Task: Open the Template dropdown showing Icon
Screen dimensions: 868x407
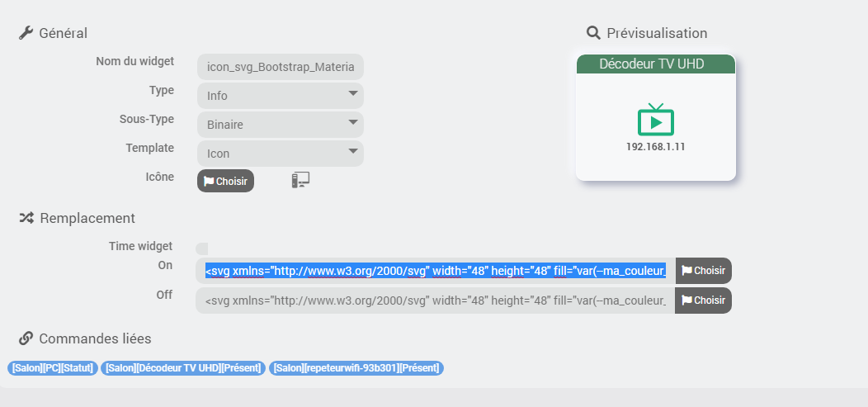Action: [x=280, y=154]
